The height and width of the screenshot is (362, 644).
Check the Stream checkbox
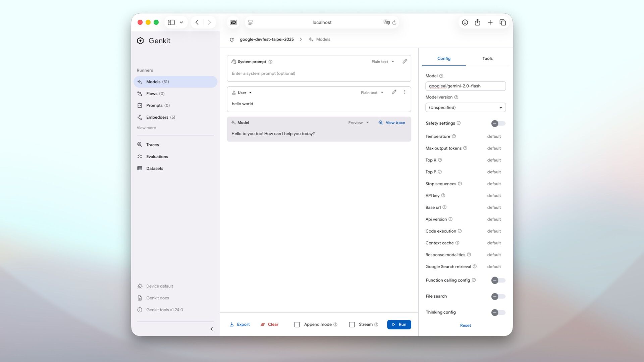[352, 324]
